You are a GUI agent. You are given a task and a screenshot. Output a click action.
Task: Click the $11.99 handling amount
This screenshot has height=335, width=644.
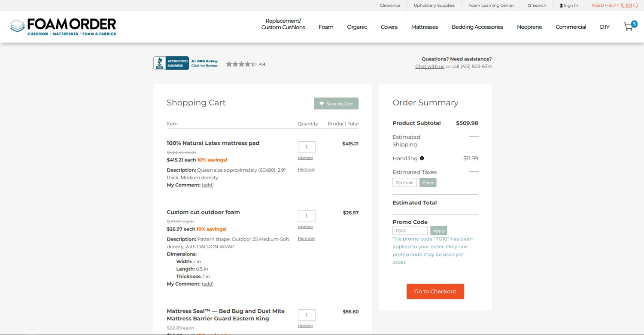pyautogui.click(x=471, y=158)
